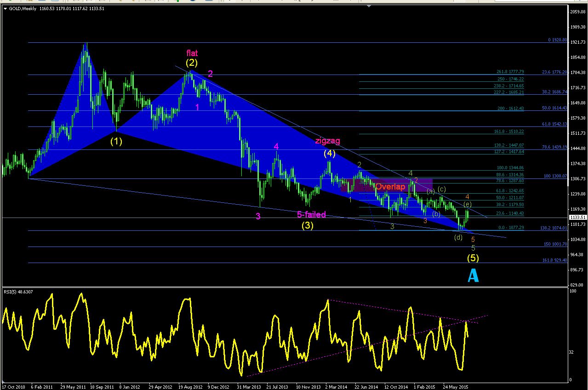Select the (e) subwave label
Viewport: 588px width, 390px height.
coord(467,204)
